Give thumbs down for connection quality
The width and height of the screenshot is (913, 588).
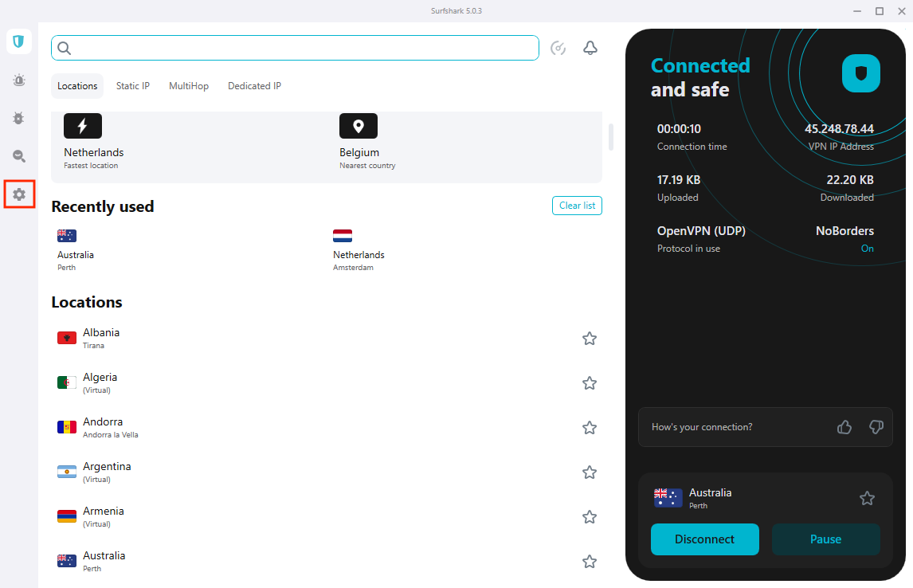click(x=876, y=427)
